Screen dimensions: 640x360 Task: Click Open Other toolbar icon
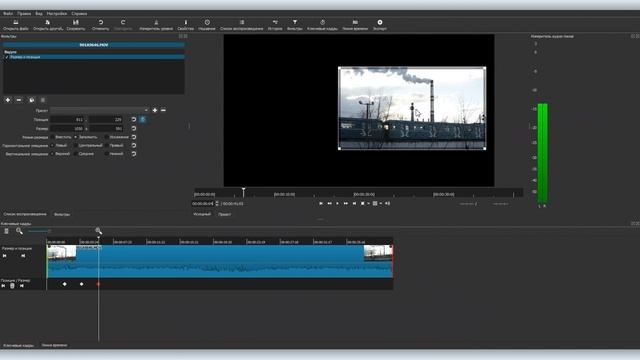48,22
